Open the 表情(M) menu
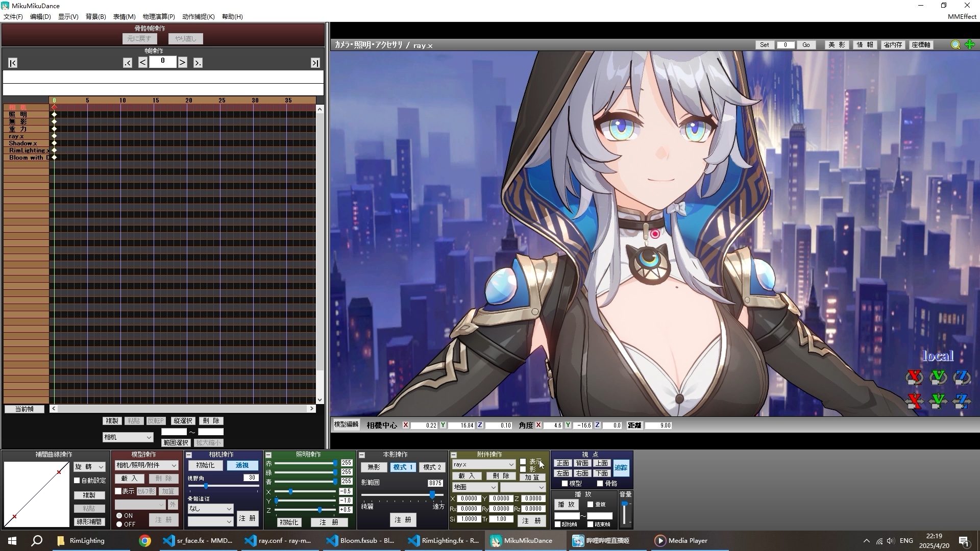Image resolution: width=980 pixels, height=551 pixels. pos(124,17)
